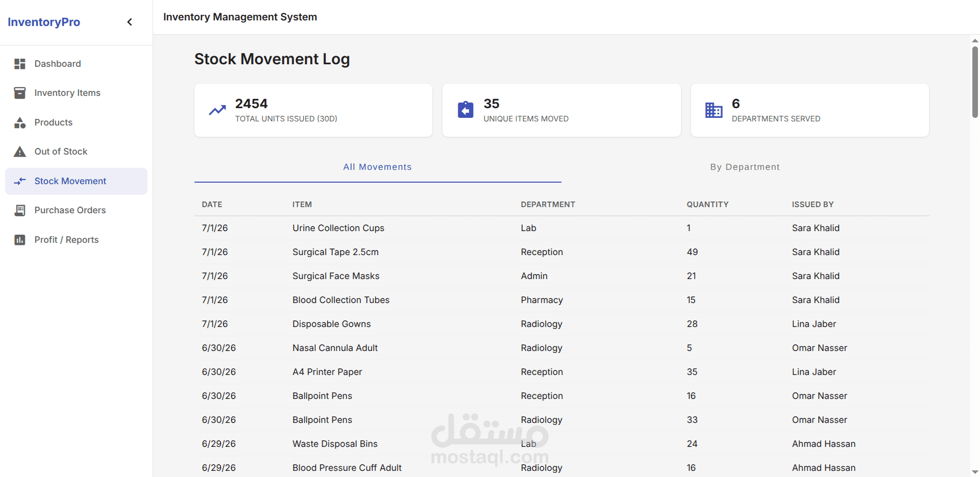This screenshot has height=477, width=980.
Task: Collapse sidebar with the left chevron
Action: click(x=130, y=22)
